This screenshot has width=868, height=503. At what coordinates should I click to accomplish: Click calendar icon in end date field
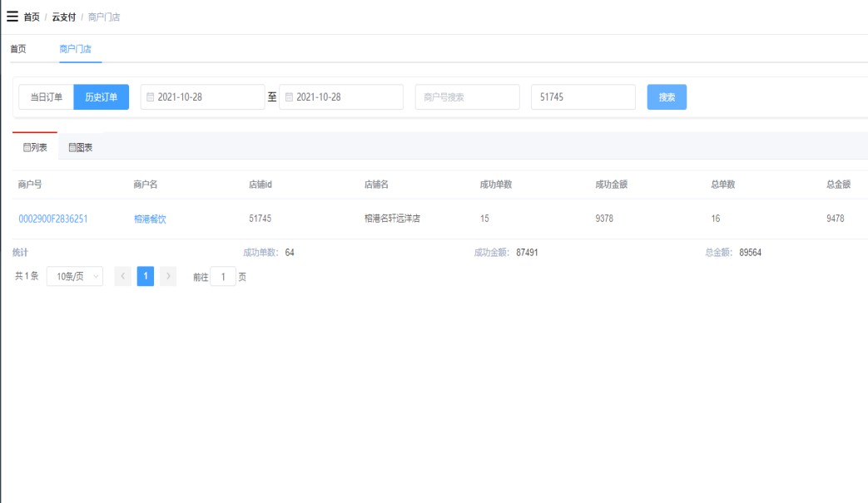point(290,97)
